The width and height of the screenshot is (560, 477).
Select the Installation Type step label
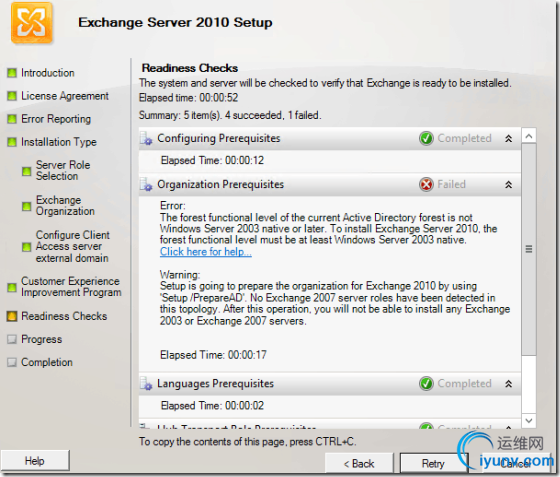[59, 142]
